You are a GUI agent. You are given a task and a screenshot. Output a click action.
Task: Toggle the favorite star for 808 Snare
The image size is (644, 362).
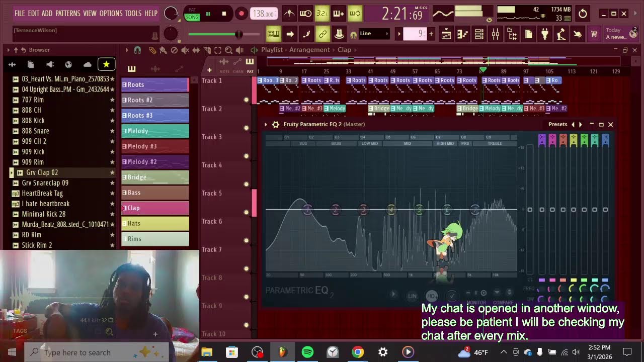112,131
